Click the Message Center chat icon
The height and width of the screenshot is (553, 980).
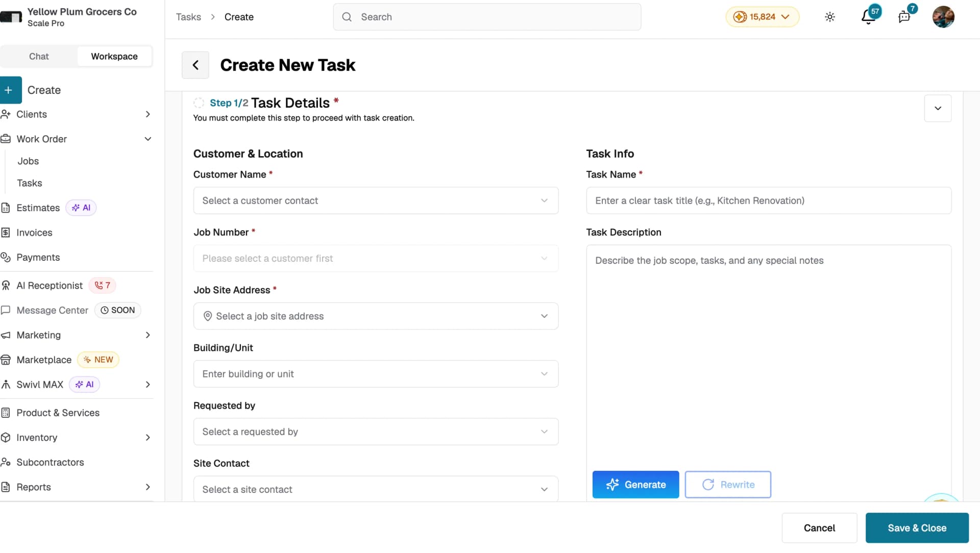(6, 310)
